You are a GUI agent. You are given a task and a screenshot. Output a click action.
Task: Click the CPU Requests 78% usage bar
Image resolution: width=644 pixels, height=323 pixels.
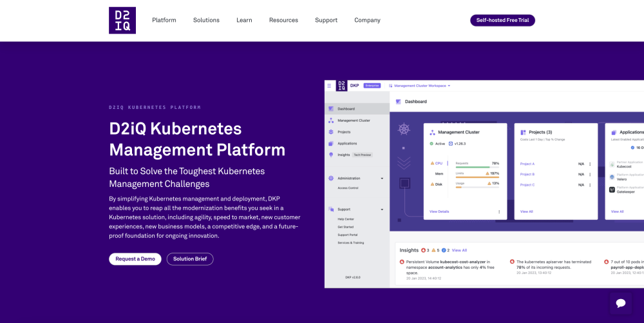477,167
